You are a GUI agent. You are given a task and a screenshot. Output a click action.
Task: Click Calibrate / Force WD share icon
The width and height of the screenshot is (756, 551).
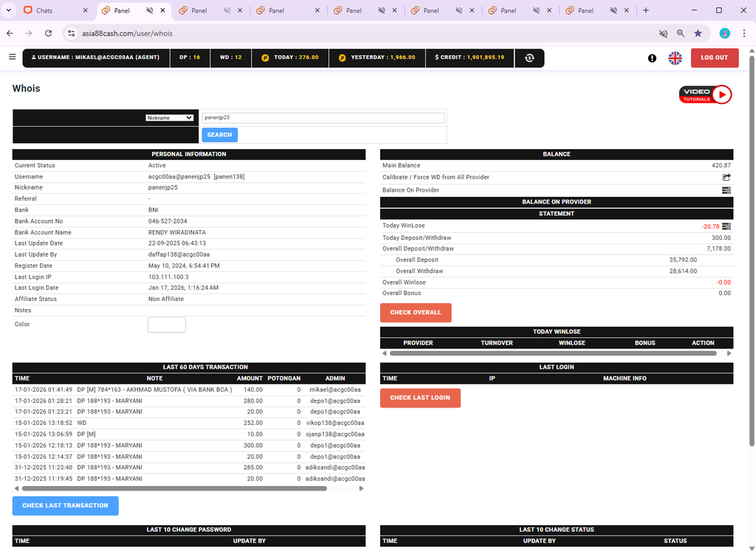click(726, 177)
